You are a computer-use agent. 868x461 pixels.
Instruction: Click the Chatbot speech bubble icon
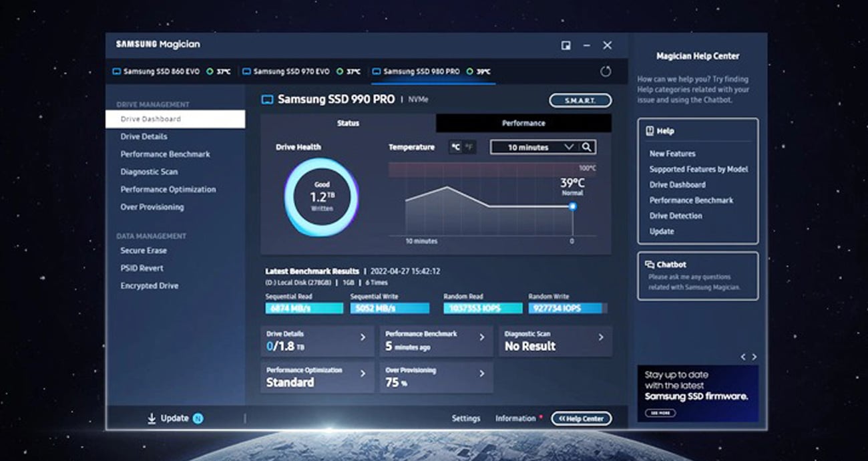click(650, 265)
